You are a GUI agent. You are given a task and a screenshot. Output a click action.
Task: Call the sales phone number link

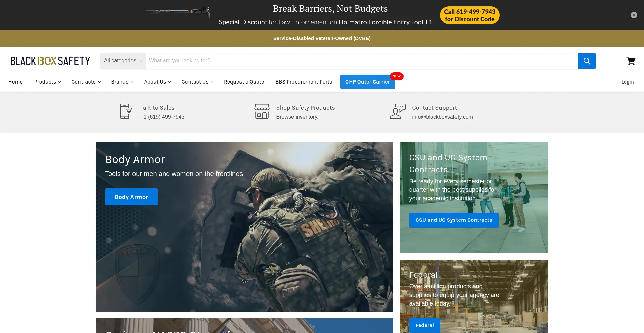click(x=162, y=117)
